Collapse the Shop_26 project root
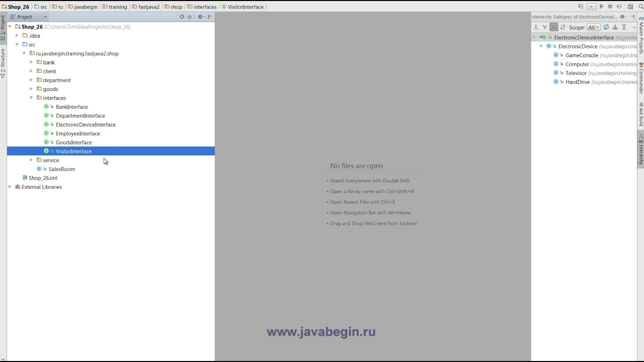This screenshot has width=644, height=362. [x=10, y=27]
